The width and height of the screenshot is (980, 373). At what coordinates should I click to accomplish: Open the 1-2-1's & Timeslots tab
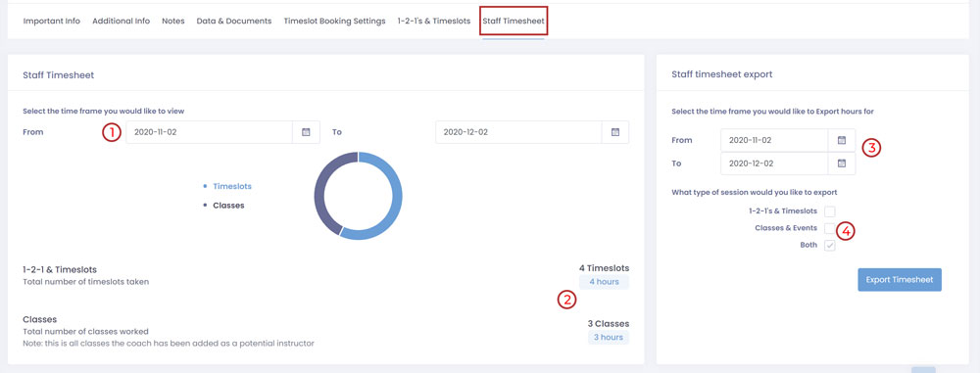(434, 21)
